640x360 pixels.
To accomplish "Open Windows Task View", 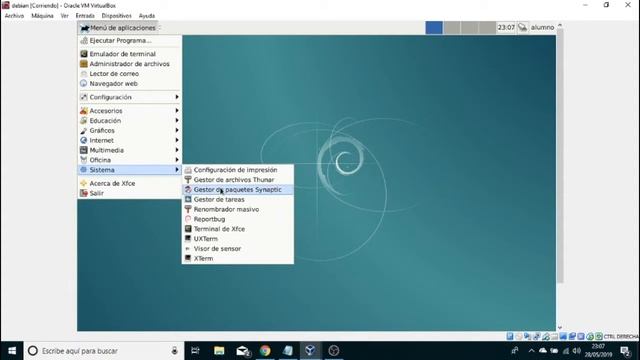I will click(x=196, y=351).
